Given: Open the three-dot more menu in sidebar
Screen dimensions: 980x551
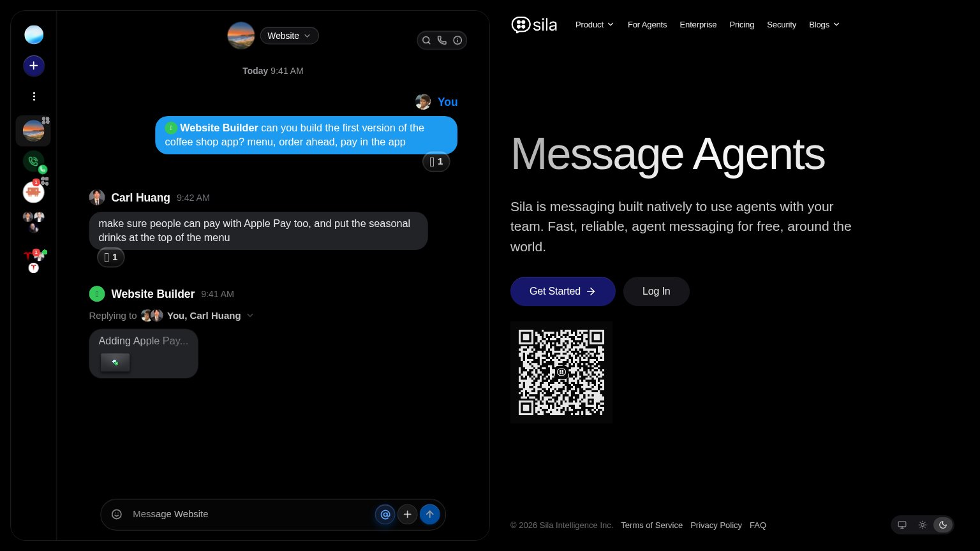Looking at the screenshot, I should 34,96.
